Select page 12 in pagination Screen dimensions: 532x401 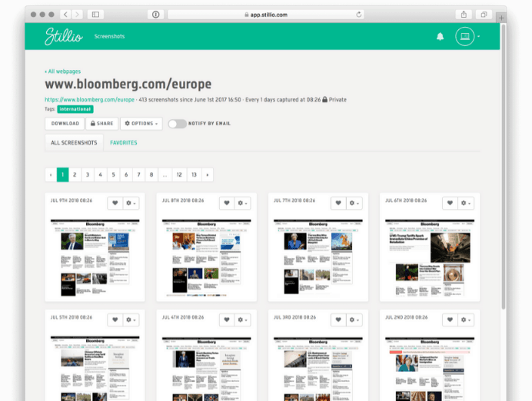(179, 175)
